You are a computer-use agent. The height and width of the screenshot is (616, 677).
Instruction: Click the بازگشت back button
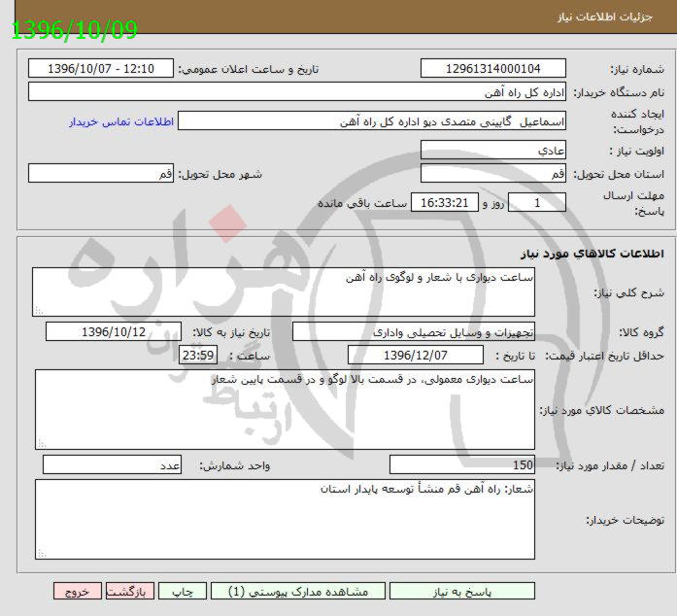pyautogui.click(x=130, y=592)
